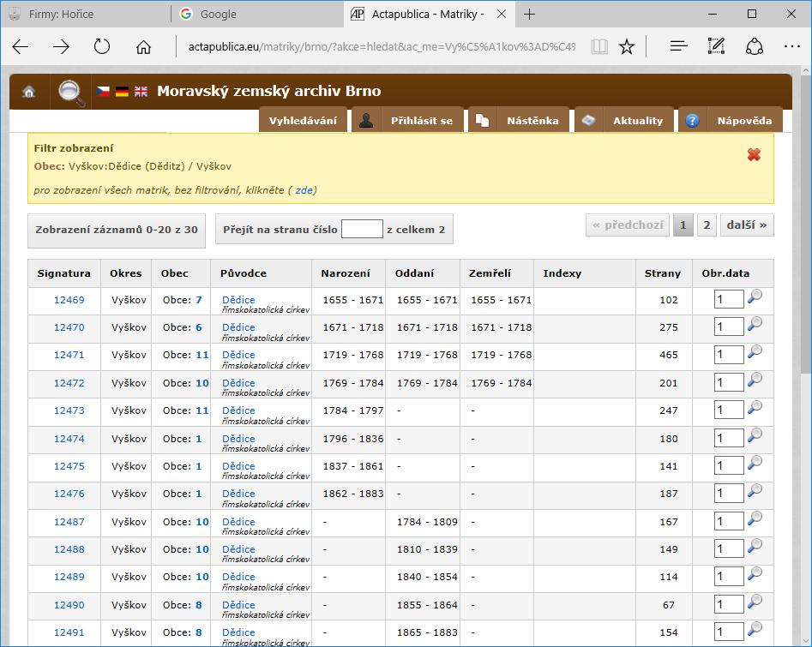Open the web note pen icon
812x647 pixels.
(716, 46)
